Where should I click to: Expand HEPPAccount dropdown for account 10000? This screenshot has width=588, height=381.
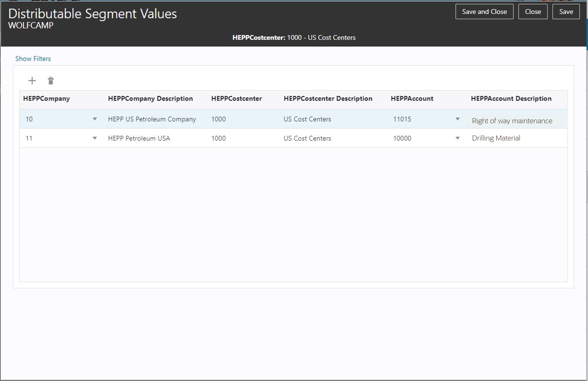click(x=458, y=138)
